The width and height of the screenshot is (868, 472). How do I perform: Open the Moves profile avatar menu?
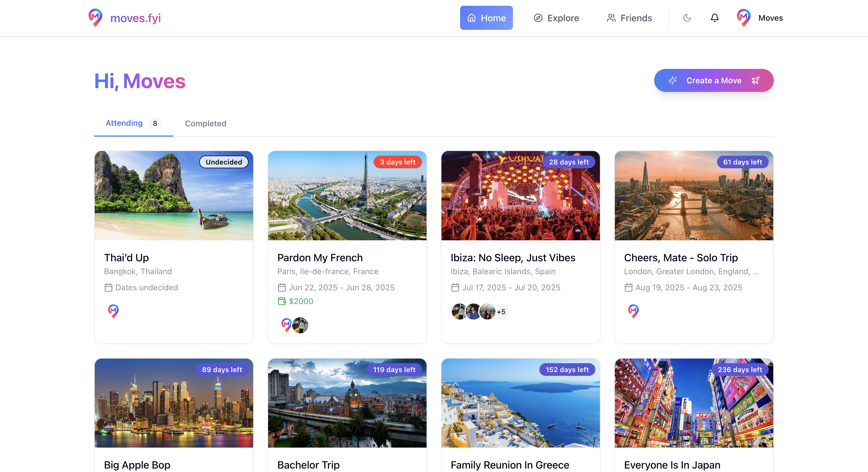coord(744,18)
